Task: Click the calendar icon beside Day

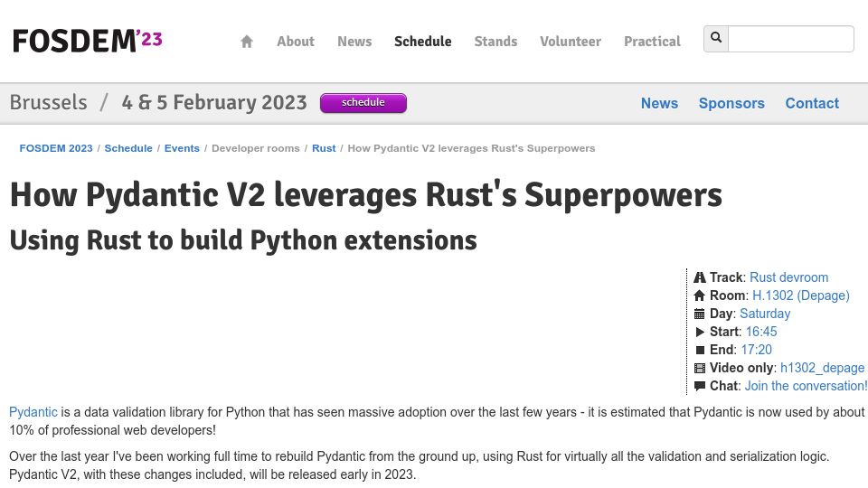Action: point(700,314)
